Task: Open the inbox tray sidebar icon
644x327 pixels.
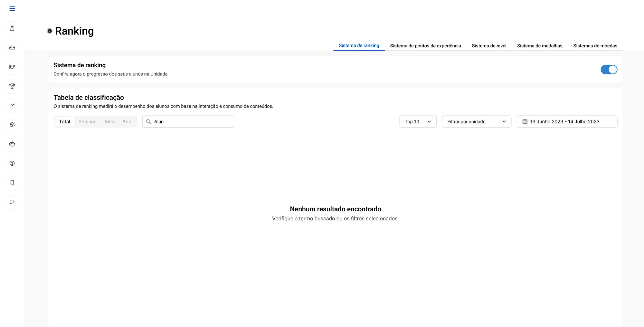Action: point(12,48)
